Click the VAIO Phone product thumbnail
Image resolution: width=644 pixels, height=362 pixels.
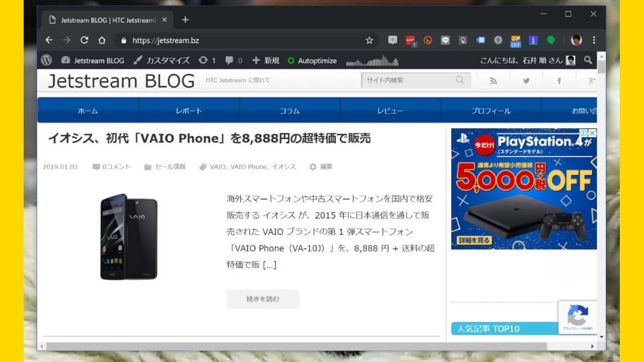pyautogui.click(x=129, y=237)
